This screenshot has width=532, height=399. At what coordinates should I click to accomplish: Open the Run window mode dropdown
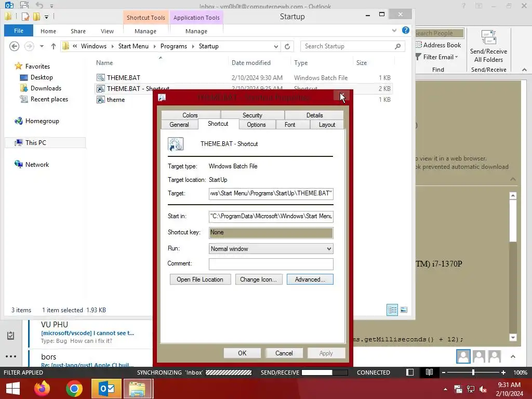tap(271, 249)
